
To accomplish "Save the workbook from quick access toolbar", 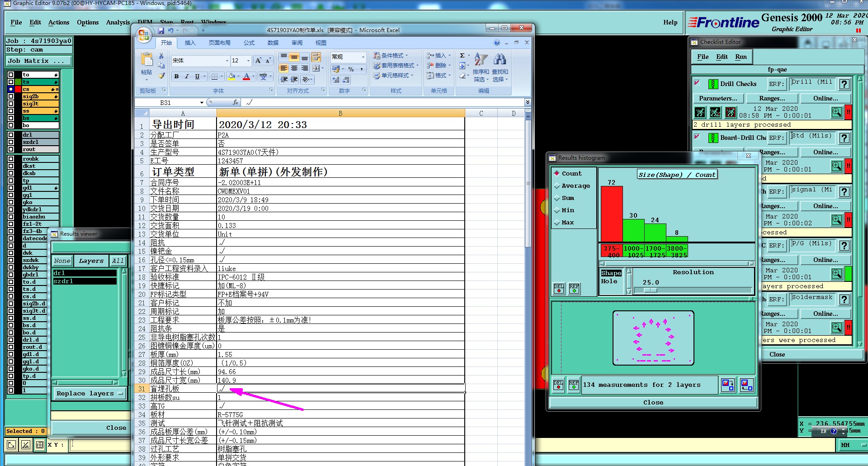I will pyautogui.click(x=161, y=30).
